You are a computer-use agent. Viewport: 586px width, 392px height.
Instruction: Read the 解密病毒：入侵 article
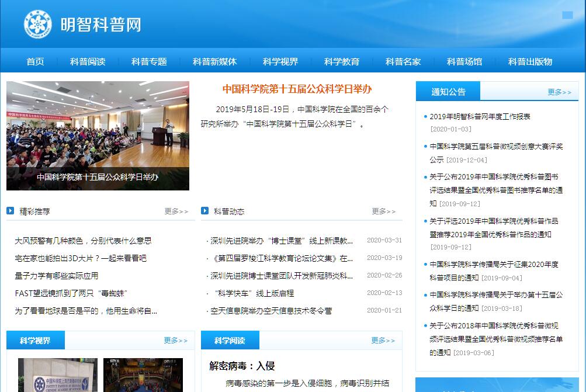[x=242, y=366]
